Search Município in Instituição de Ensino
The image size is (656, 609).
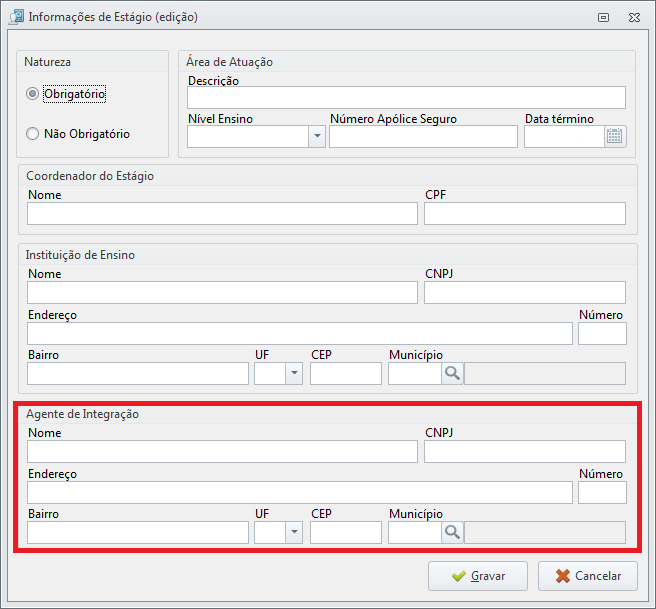452,373
